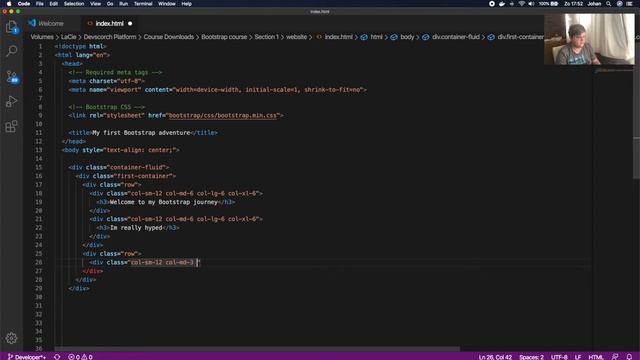
Task: Switch to the Welcome tab
Action: click(51, 24)
